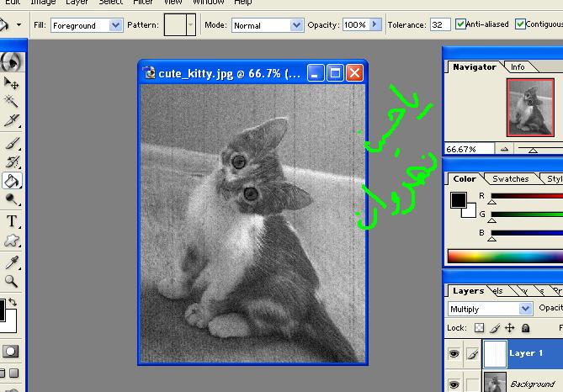Screen dimensions: 563x392
Task: Select the Move tool
Action: (x=12, y=82)
